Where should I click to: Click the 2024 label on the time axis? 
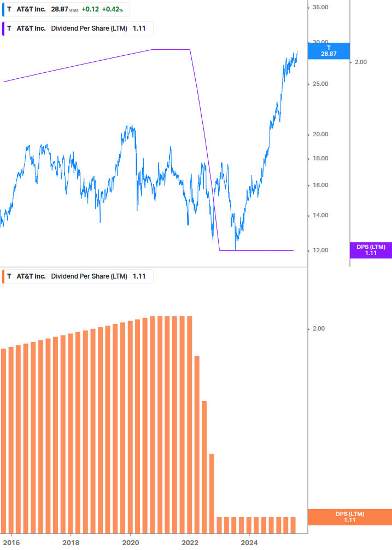coord(249,543)
